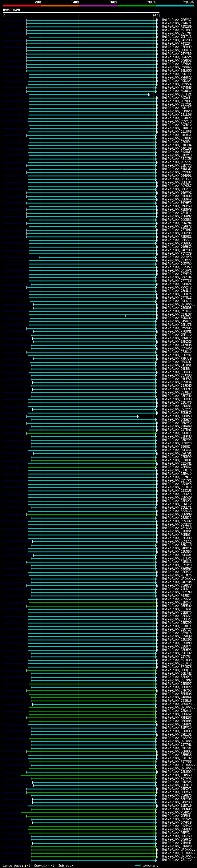This screenshot has height=868, width=197.
Task: Click the alignment bar for UniRef100_Q014Y8
Action: point(98,257)
